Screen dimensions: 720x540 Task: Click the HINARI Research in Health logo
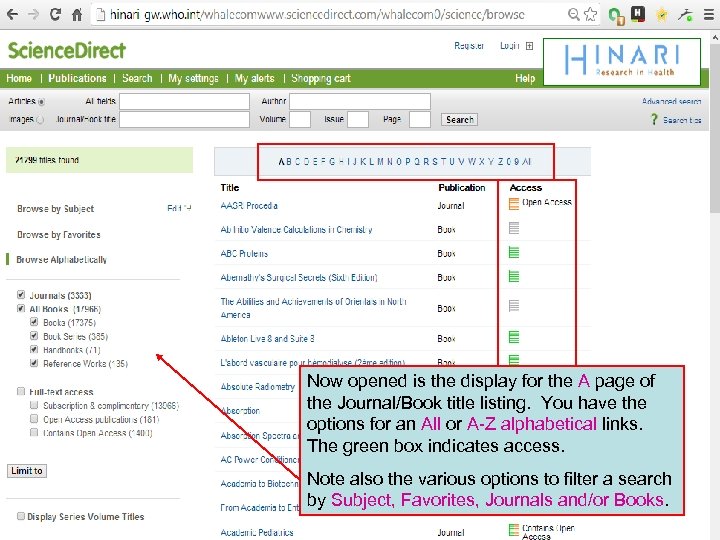pyautogui.click(x=622, y=62)
